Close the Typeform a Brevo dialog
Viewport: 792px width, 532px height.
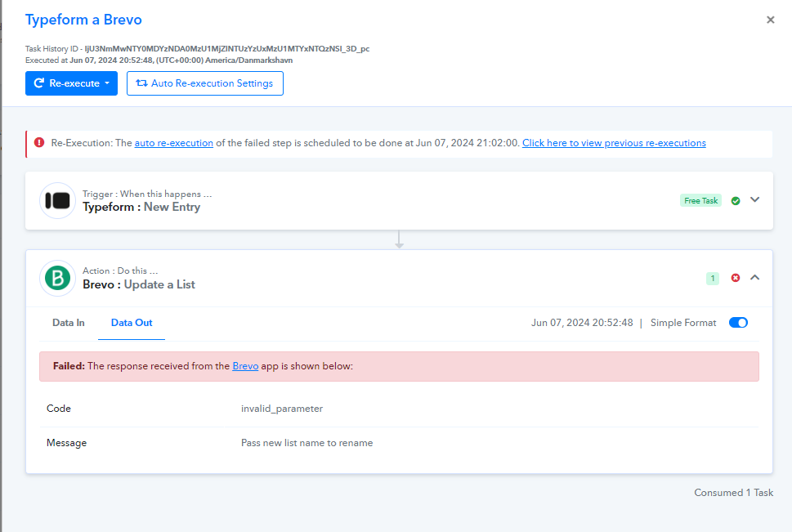[770, 20]
